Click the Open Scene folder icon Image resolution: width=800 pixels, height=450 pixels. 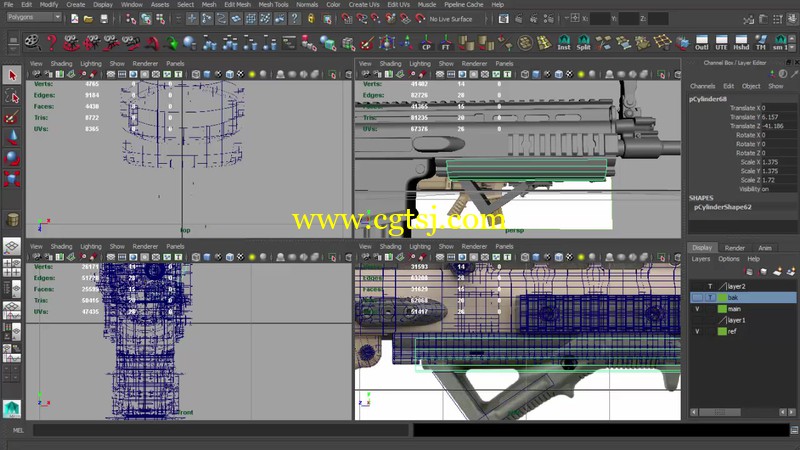88,19
